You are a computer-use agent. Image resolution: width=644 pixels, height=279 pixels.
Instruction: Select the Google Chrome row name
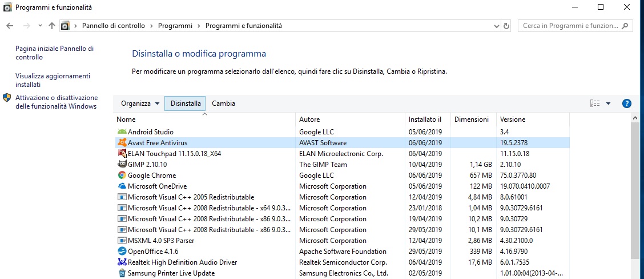152,176
